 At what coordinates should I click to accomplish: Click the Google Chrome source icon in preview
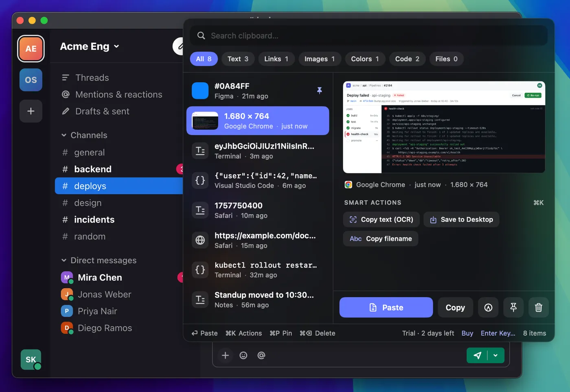pos(349,185)
